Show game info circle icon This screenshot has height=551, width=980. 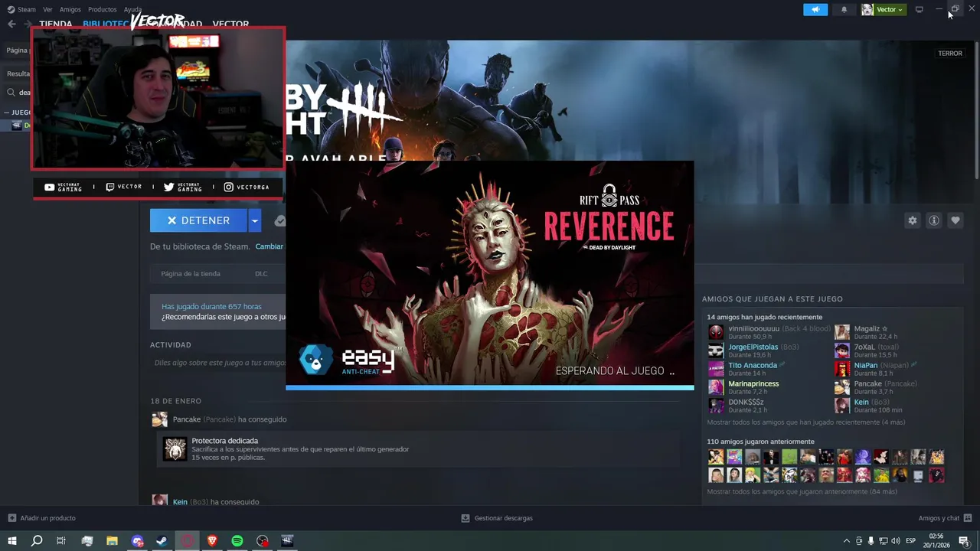coord(933,220)
